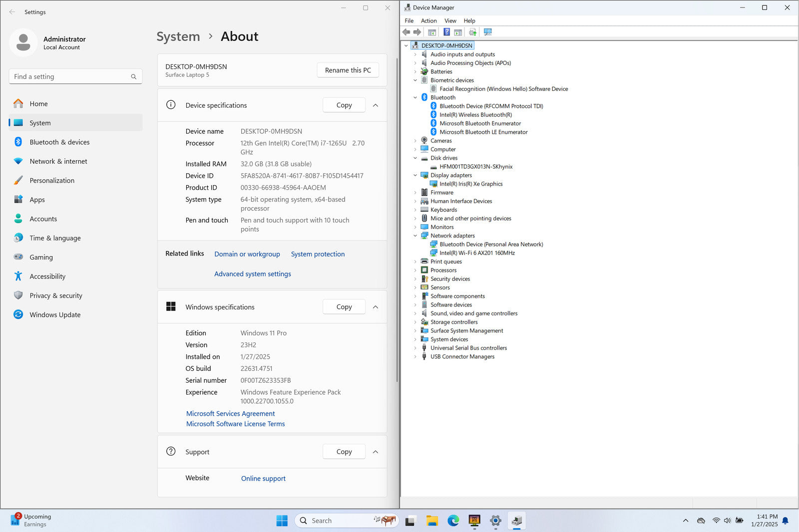Open Microsoft Software License Terms link
Screen dimensions: 799x532
tap(236, 424)
